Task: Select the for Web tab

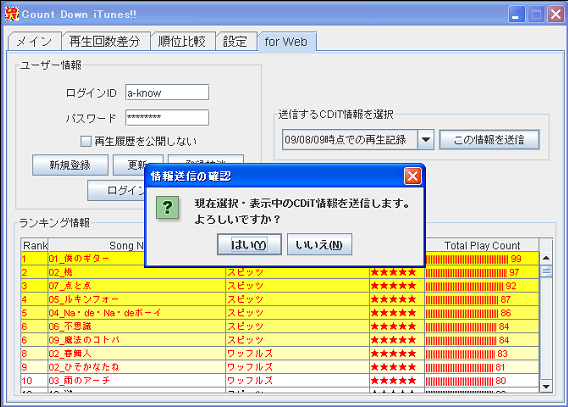Action: tap(286, 42)
